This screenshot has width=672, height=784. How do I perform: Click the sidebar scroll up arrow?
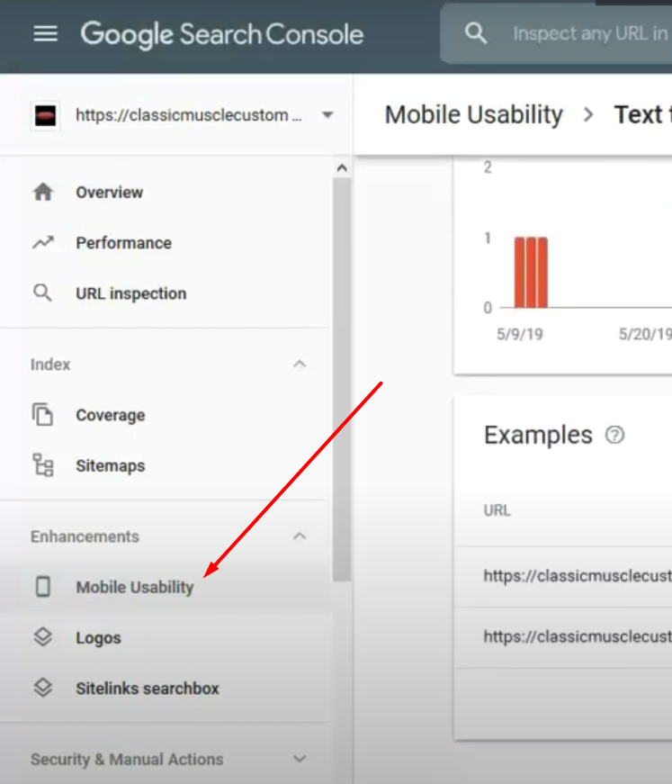342,168
